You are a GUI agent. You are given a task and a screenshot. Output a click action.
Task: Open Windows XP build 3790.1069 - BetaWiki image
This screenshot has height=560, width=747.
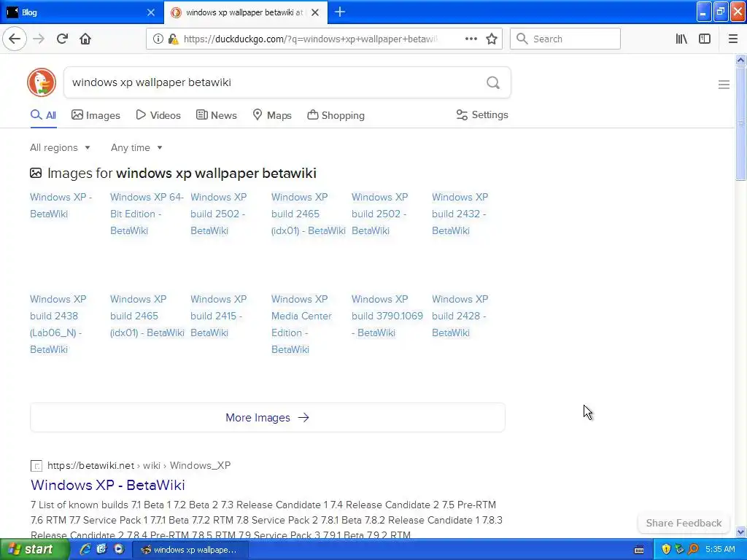387,316
